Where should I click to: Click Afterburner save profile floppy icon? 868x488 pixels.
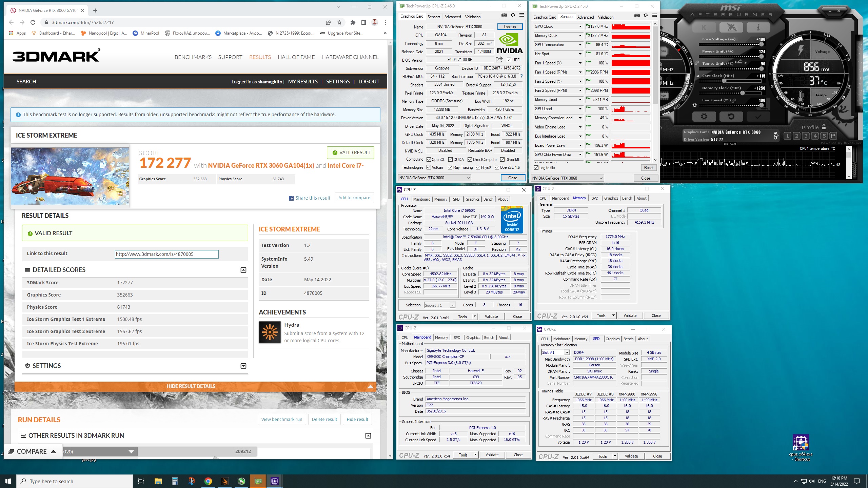coord(833,136)
